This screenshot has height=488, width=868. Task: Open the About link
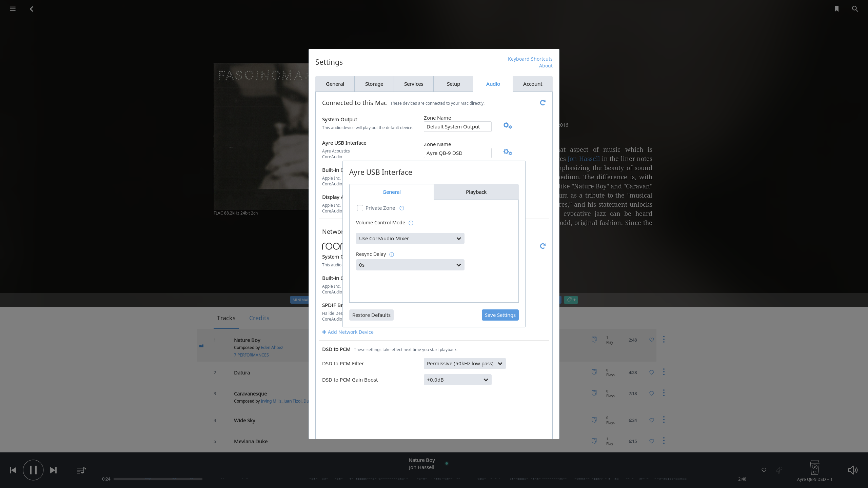pos(546,66)
